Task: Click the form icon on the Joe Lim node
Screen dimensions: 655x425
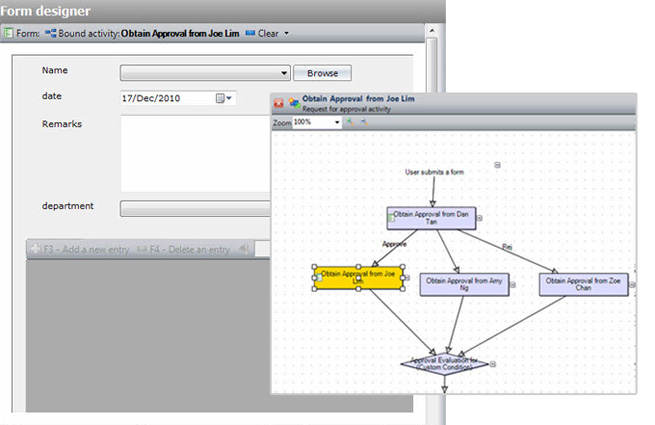Action: (x=319, y=277)
